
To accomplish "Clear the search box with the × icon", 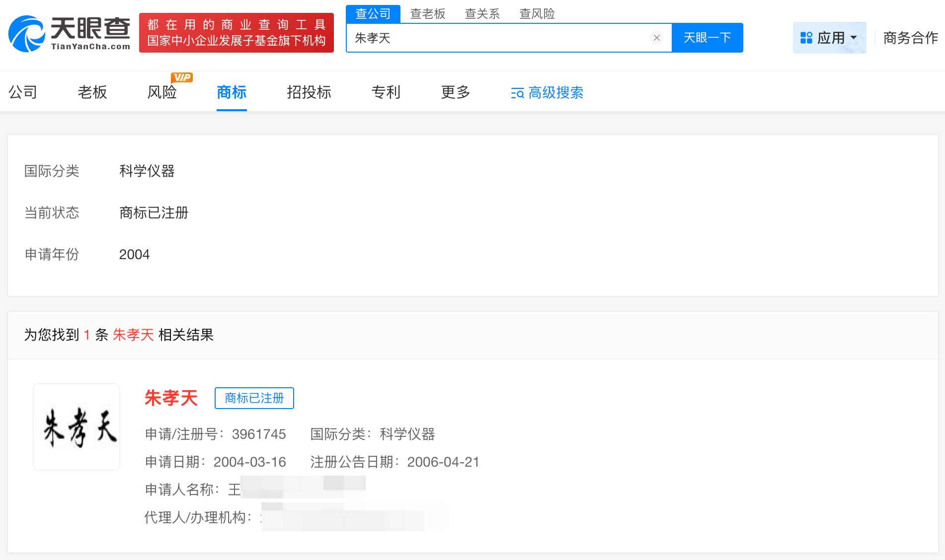I will pos(657,37).
